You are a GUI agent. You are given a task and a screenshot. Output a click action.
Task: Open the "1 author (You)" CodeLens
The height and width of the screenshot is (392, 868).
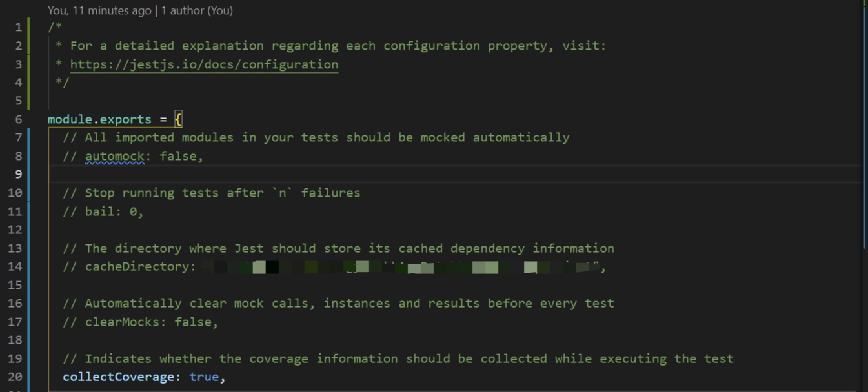click(x=197, y=10)
